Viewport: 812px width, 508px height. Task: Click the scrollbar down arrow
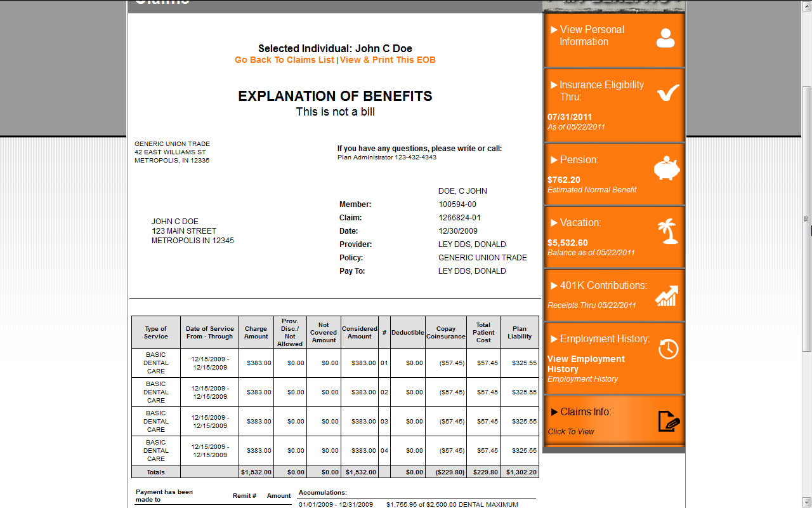point(807,502)
